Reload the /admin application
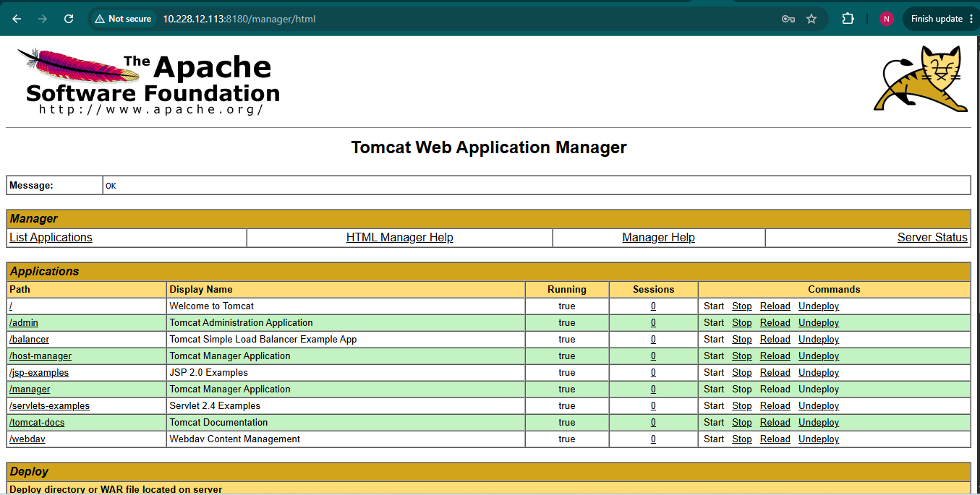Screen dimensions: 980x495 (x=775, y=323)
